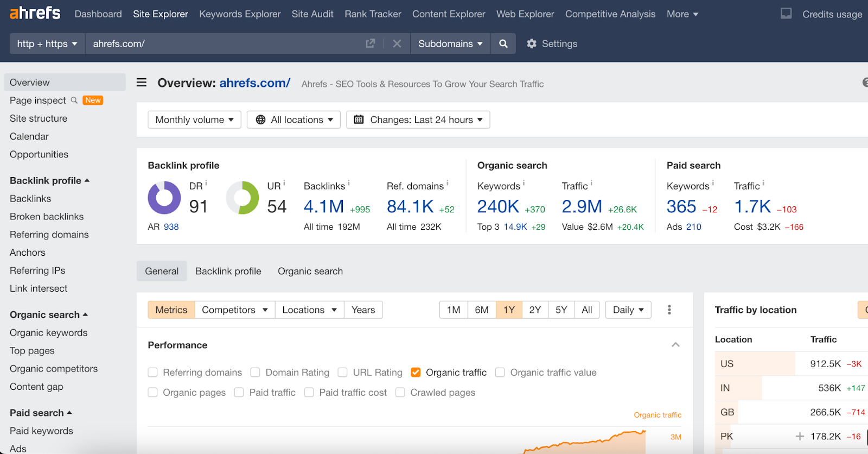Open Broken backlinks in sidebar
Screen dimensions: 868x454
47,216
